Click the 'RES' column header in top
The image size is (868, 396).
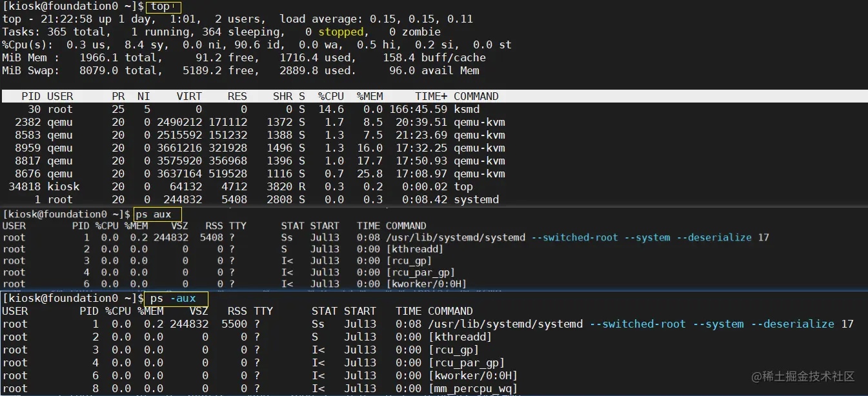pos(237,96)
